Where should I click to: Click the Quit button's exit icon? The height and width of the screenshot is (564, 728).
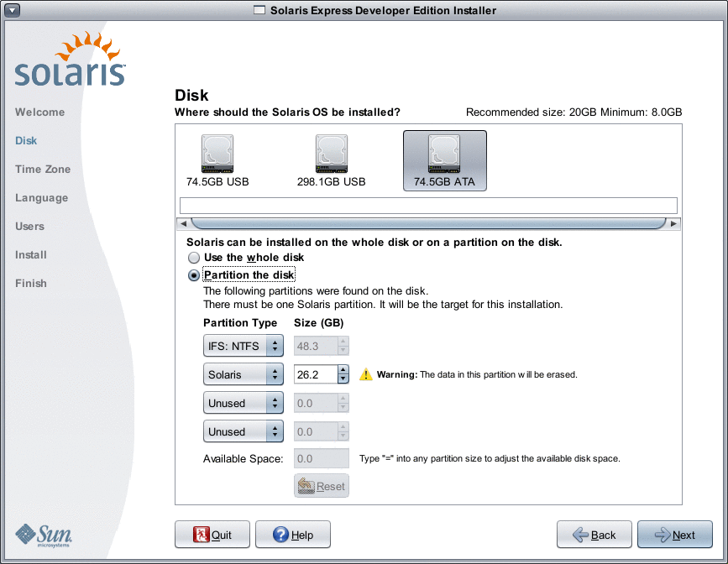201,534
